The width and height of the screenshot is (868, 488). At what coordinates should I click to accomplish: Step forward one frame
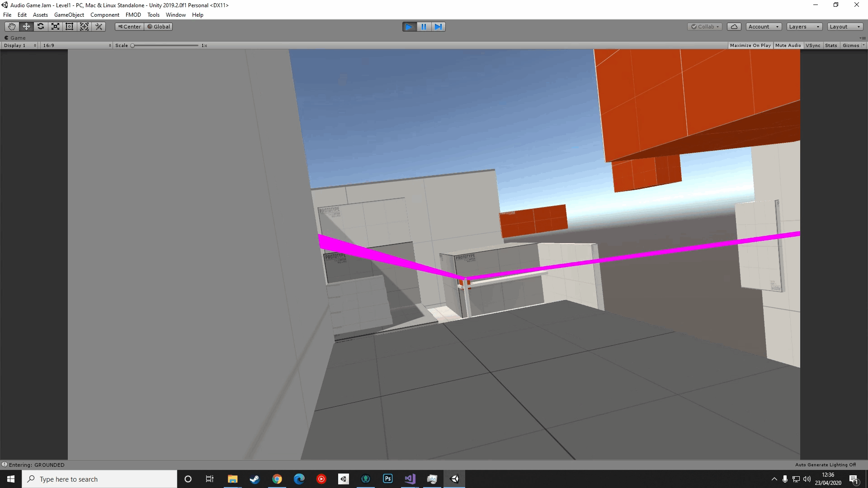coord(438,27)
